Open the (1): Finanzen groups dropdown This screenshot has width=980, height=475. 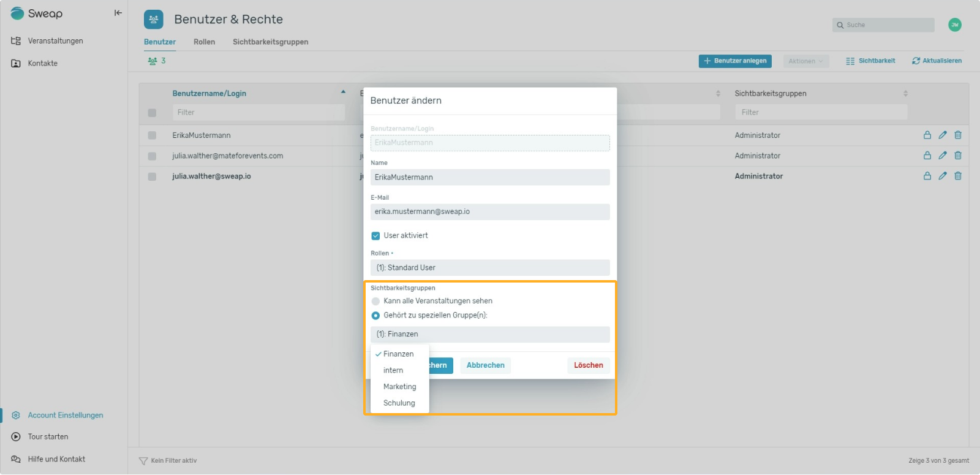pos(490,335)
